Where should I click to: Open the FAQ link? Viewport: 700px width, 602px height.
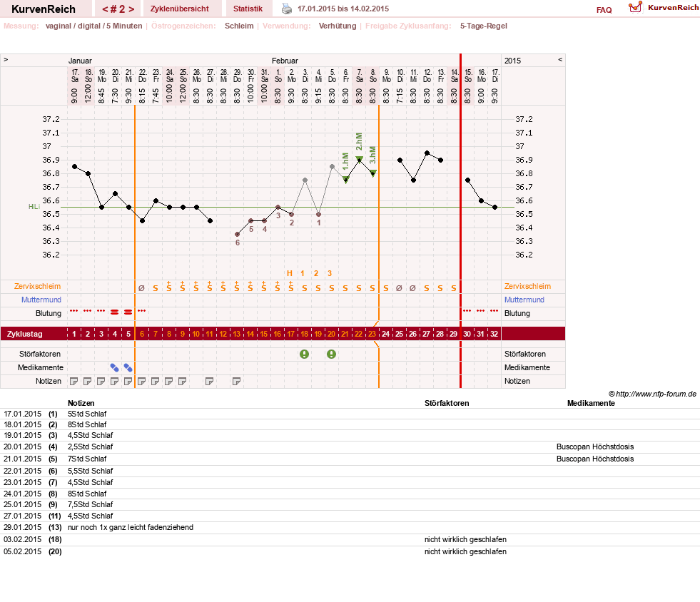point(604,10)
